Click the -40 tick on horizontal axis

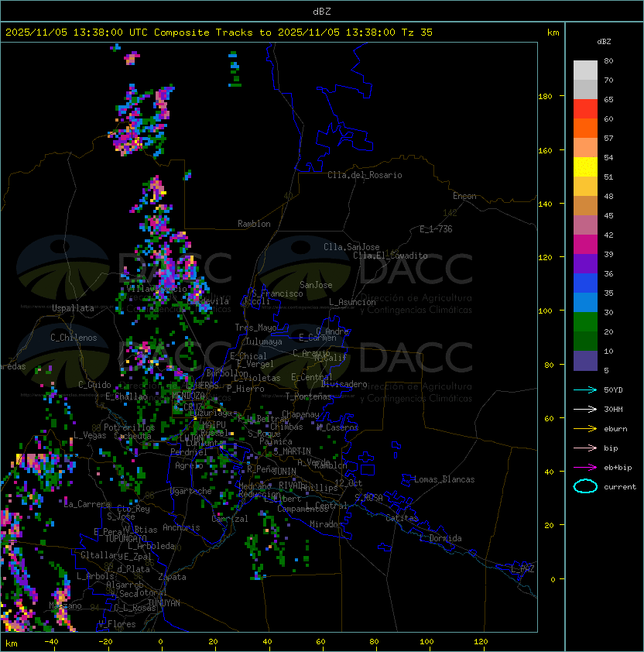(x=51, y=642)
